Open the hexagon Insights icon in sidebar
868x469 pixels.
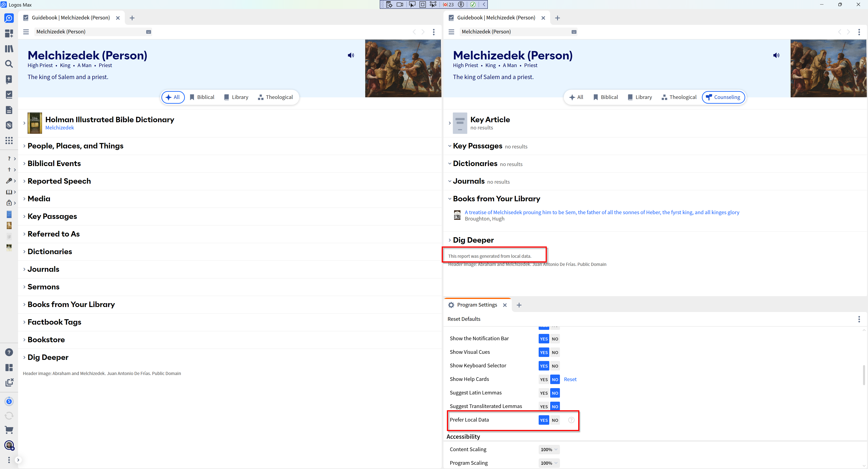tap(9, 125)
